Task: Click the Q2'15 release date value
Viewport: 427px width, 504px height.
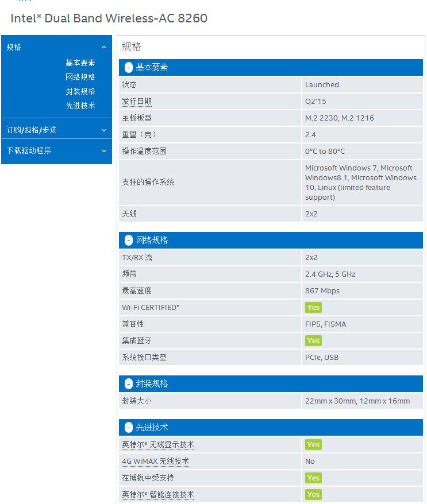Action: pyautogui.click(x=316, y=102)
